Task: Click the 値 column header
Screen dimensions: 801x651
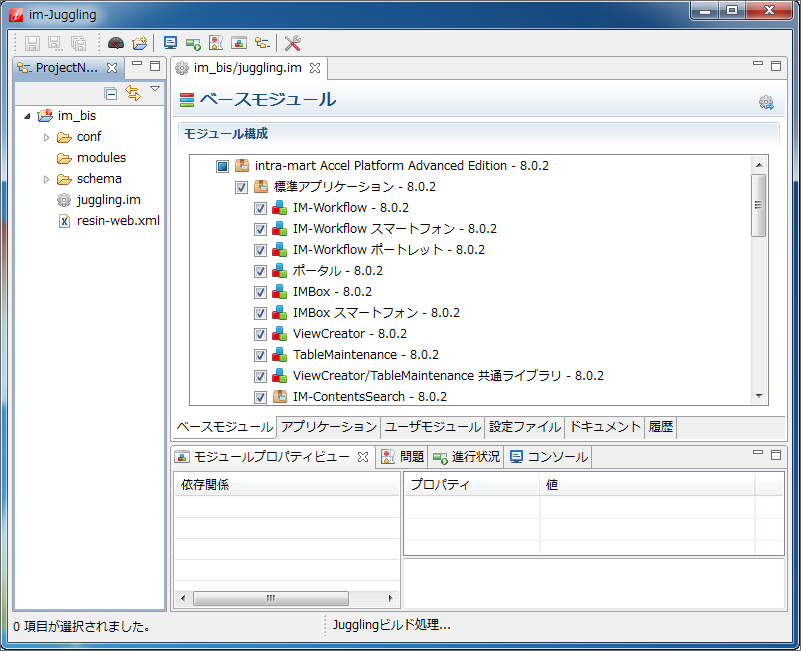Action: click(x=647, y=484)
